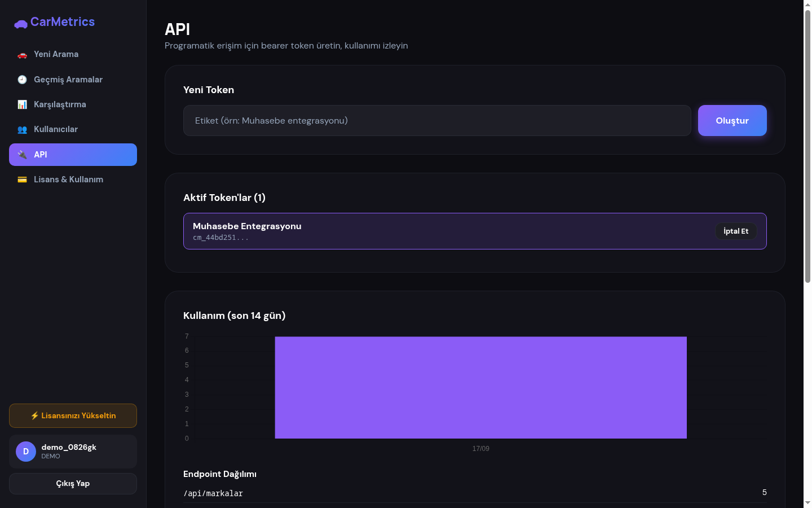Viewport: 812px width, 508px height.
Task: Click the count 5 for /api/markalar
Action: click(x=764, y=493)
